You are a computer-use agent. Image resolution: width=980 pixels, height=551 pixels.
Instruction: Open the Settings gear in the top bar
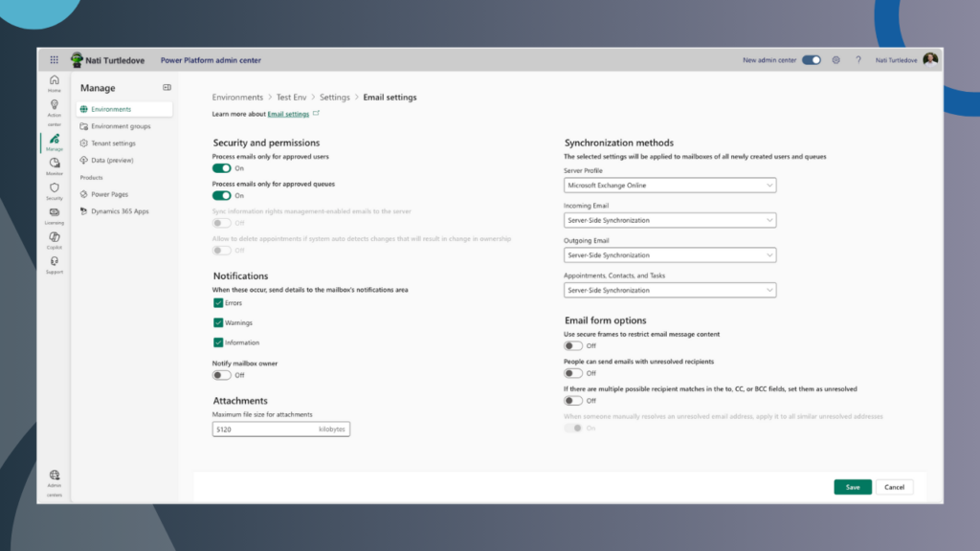pos(837,59)
